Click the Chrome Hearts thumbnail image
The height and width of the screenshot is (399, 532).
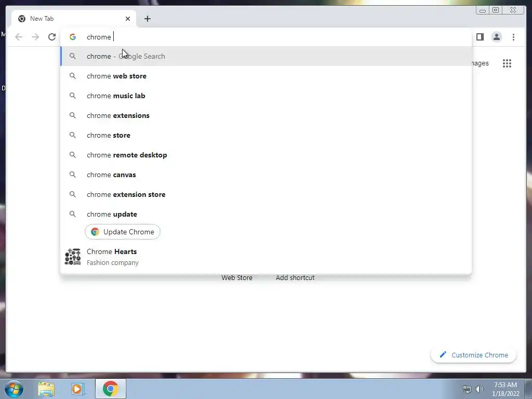[x=73, y=257]
